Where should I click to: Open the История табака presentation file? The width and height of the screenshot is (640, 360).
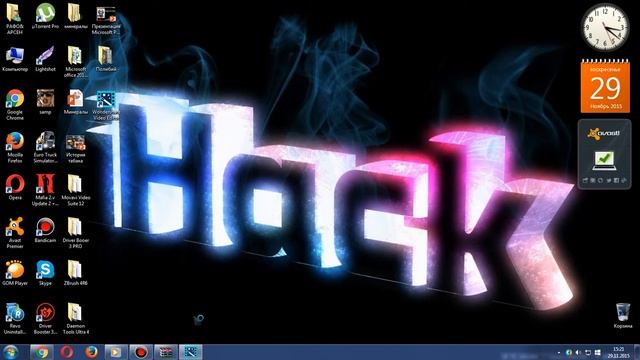click(75, 148)
